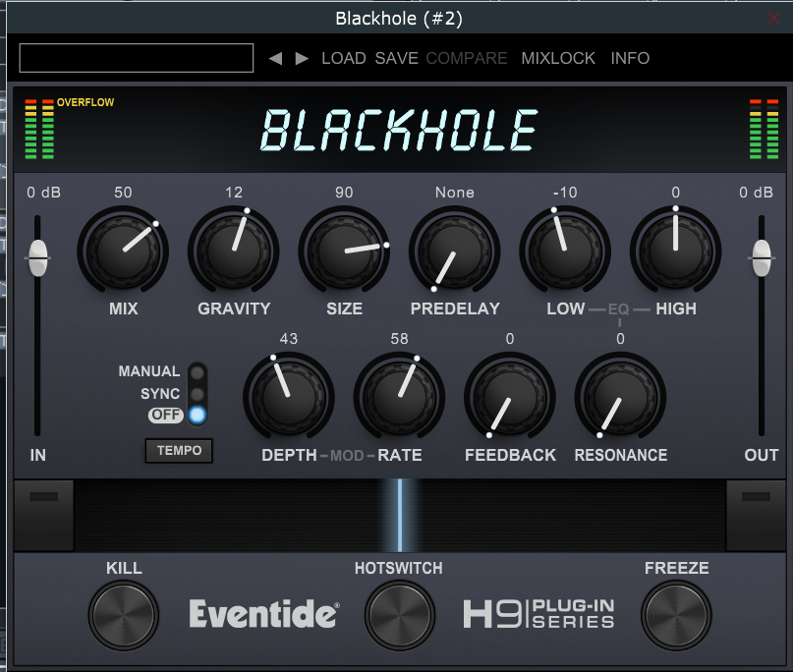793x672 pixels.
Task: Click the preset name field
Action: [x=137, y=58]
